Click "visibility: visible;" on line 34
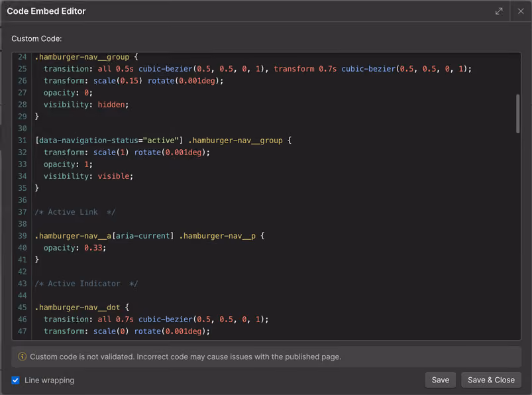Viewport: 532px width, 395px height. [x=89, y=176]
